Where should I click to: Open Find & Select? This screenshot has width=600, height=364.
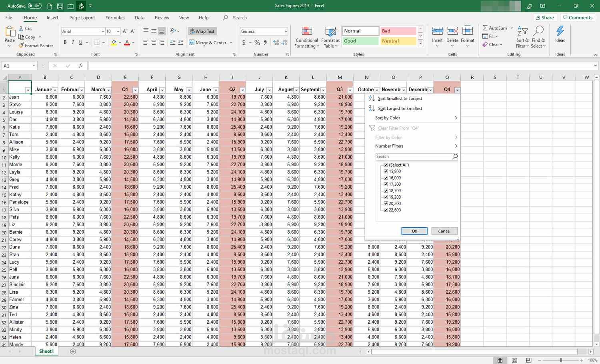538,37
